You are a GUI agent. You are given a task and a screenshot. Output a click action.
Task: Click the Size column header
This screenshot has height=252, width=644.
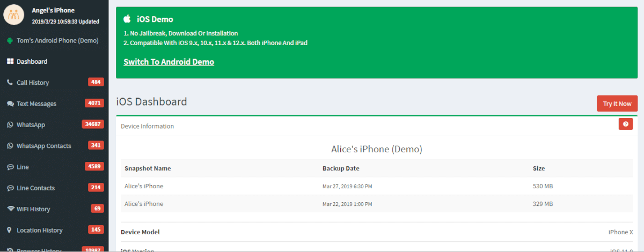pyautogui.click(x=539, y=168)
